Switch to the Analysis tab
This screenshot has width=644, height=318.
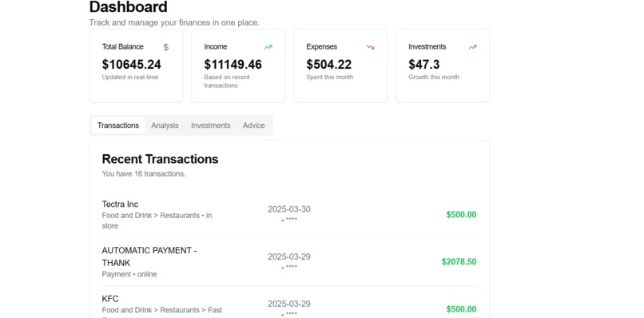pyautogui.click(x=165, y=125)
